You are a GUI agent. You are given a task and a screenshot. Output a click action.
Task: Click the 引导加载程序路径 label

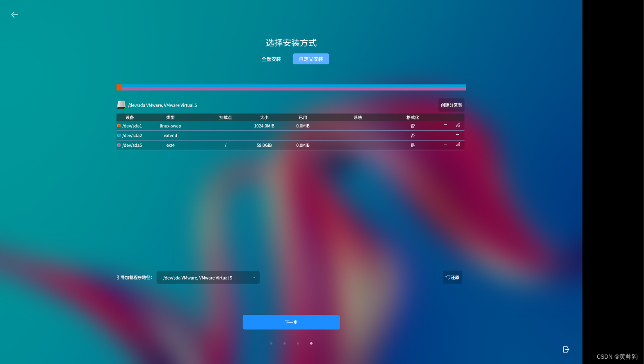click(134, 278)
